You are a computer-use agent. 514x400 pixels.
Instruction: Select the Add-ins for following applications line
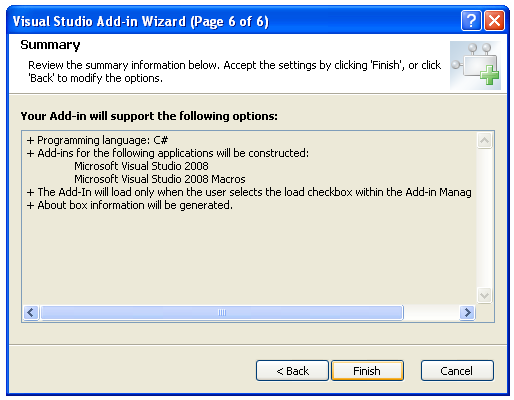[168, 153]
